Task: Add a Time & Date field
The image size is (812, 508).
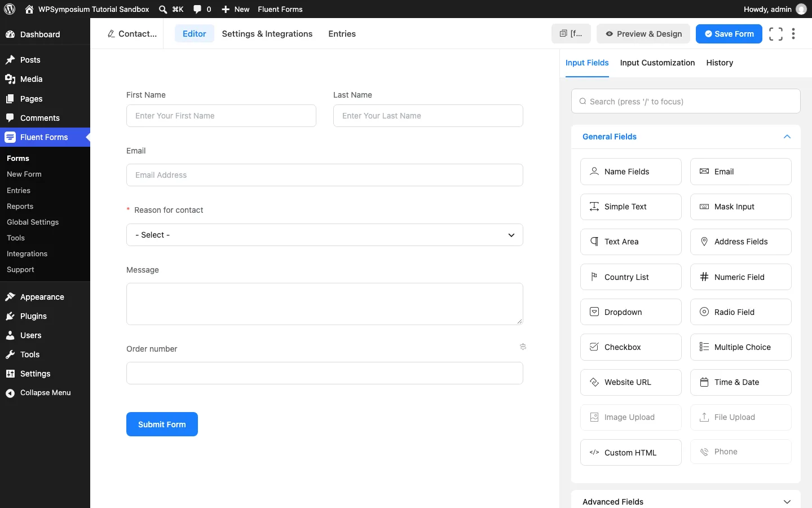Action: point(740,382)
